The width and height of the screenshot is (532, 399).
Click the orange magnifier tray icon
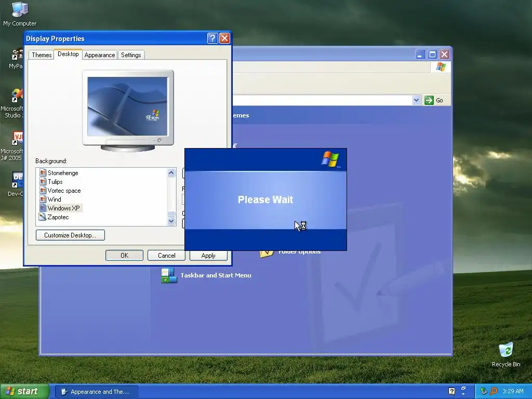494,391
